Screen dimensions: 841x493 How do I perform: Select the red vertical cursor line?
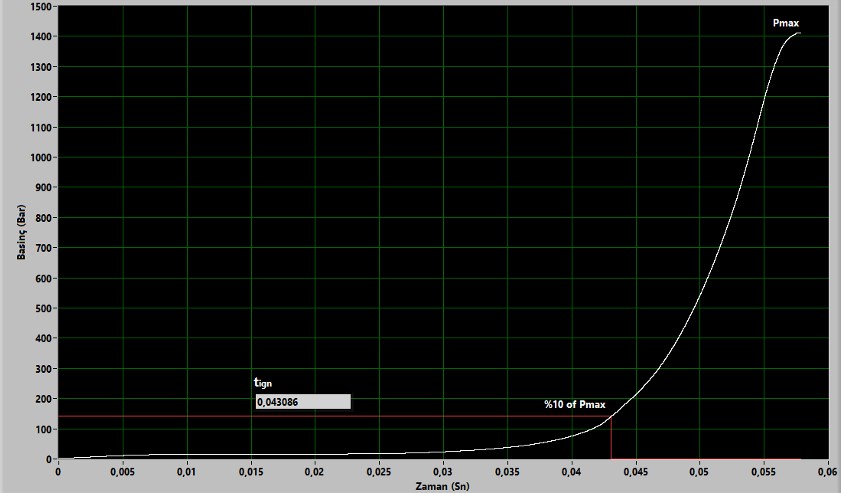pyautogui.click(x=611, y=440)
